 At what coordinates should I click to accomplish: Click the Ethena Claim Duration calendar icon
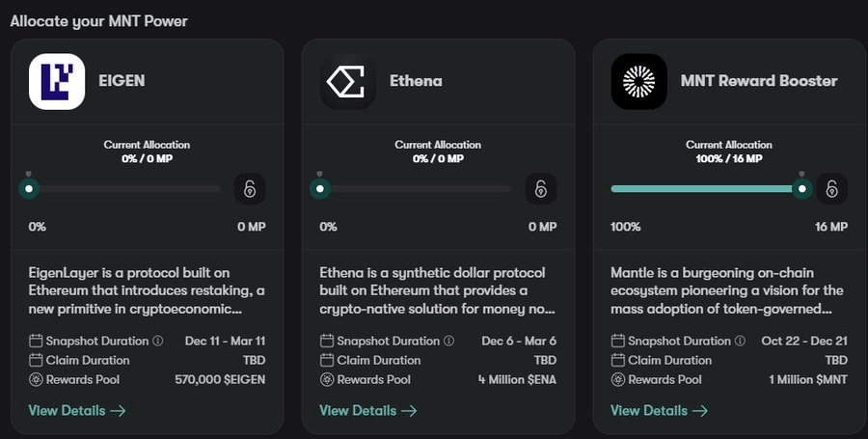[327, 360]
